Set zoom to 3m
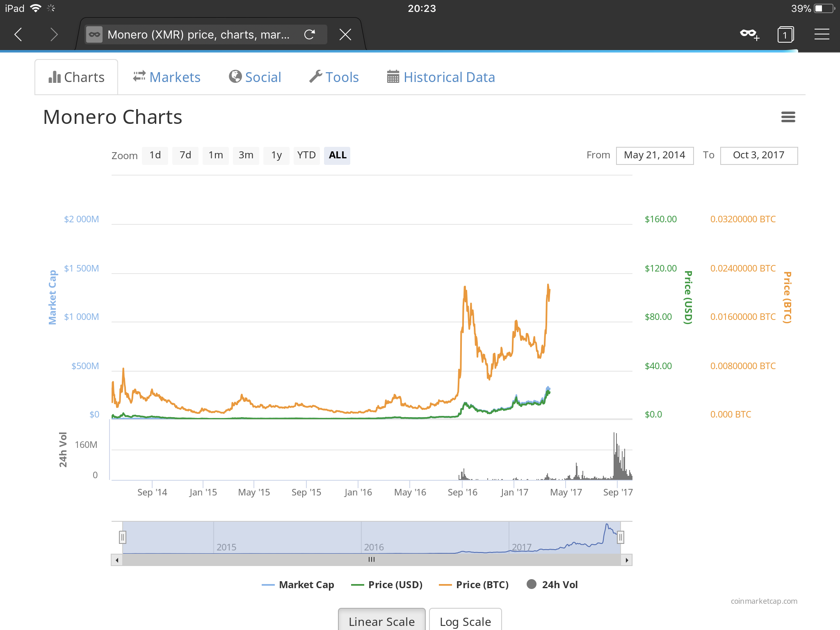 pyautogui.click(x=246, y=155)
